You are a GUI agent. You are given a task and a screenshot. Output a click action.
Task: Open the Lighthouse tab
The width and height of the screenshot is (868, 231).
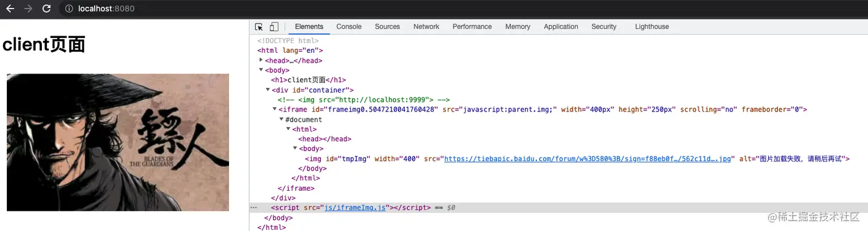pyautogui.click(x=652, y=26)
